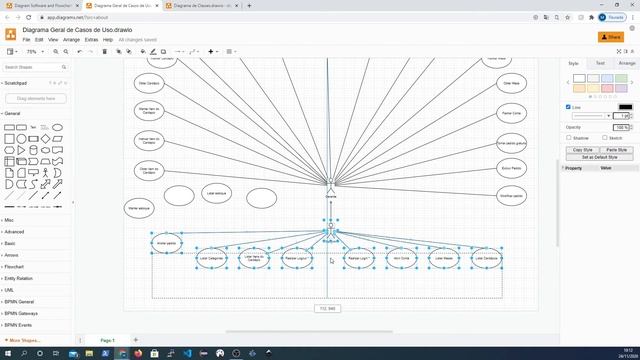Open the zoom percentage dropdown

(x=35, y=52)
